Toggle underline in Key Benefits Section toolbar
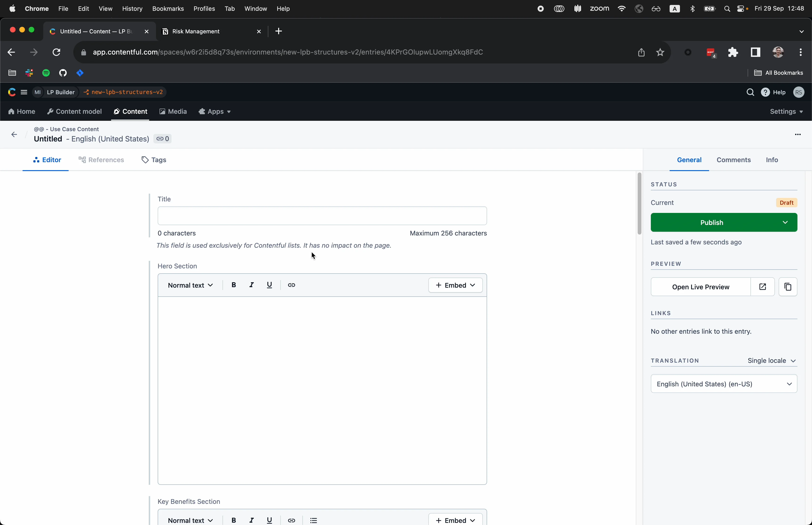Viewport: 812px width, 525px height. coord(269,520)
